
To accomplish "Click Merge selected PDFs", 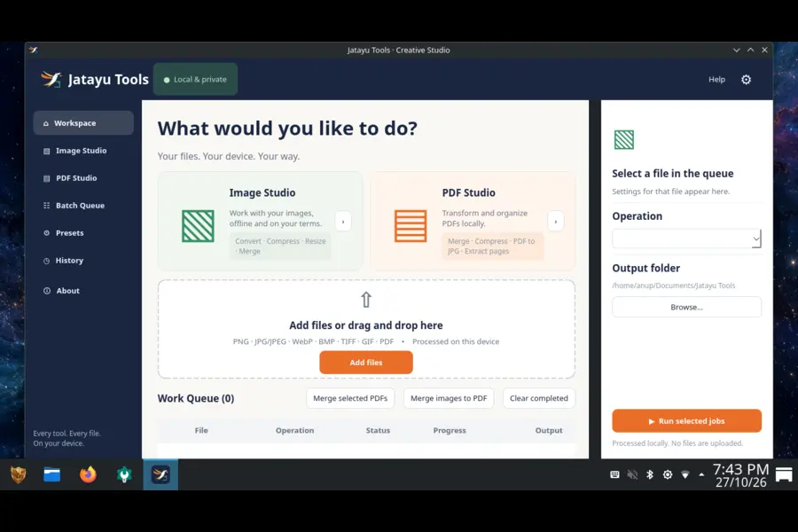I will 350,398.
